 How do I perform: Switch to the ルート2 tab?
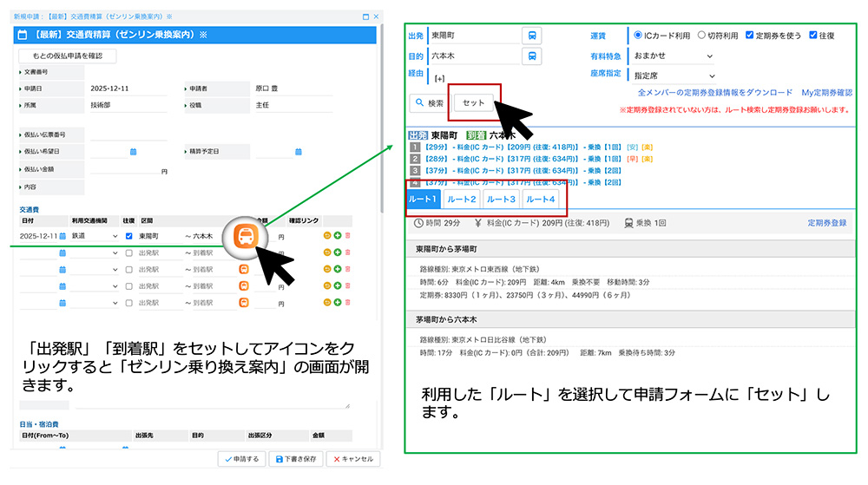462,200
